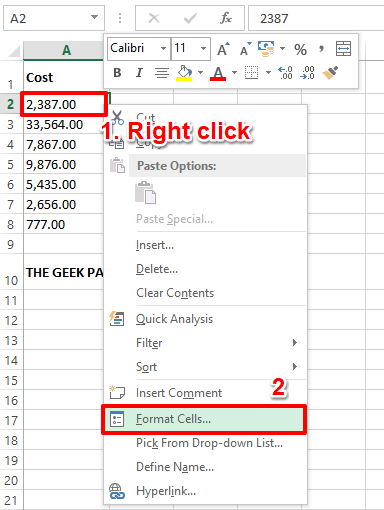The height and width of the screenshot is (510, 384).
Task: Open Borders dropdown arrow
Action: coord(268,73)
